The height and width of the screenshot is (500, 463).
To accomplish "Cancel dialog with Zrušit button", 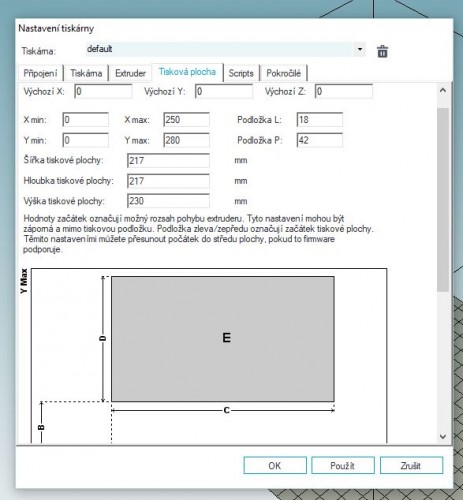I will (x=411, y=465).
